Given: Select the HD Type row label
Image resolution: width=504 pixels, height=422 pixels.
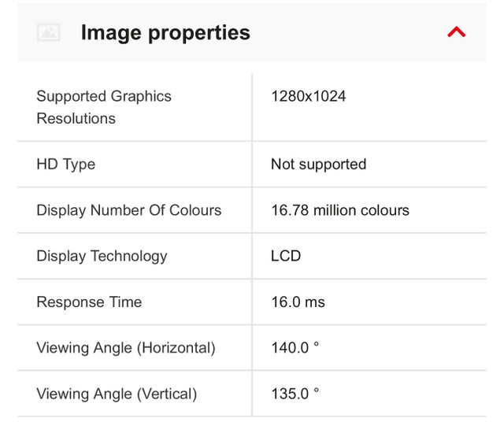Looking at the screenshot, I should tap(66, 165).
